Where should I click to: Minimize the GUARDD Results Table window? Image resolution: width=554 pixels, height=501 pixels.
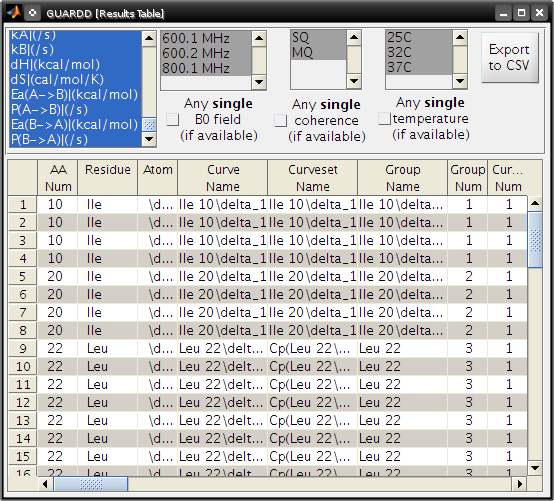(x=503, y=13)
